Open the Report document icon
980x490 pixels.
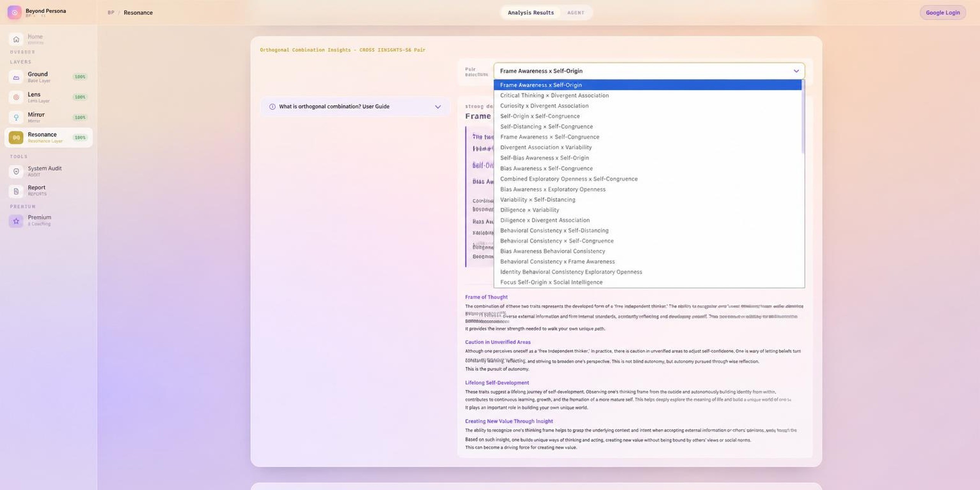click(16, 191)
